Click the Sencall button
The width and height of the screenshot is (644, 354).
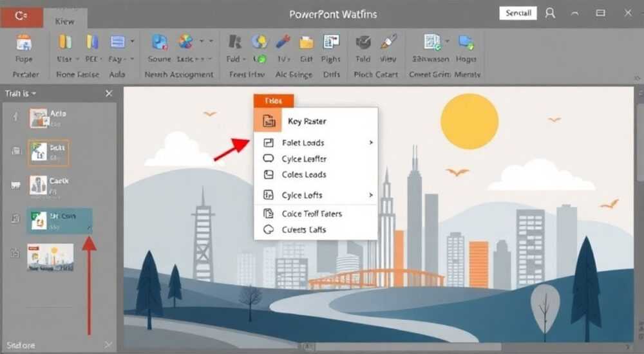[x=518, y=13]
